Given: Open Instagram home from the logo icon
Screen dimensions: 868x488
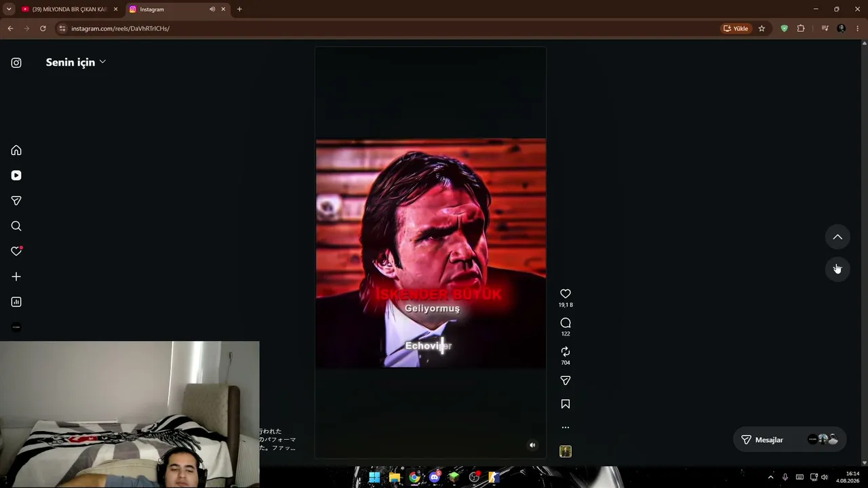Looking at the screenshot, I should tap(16, 63).
